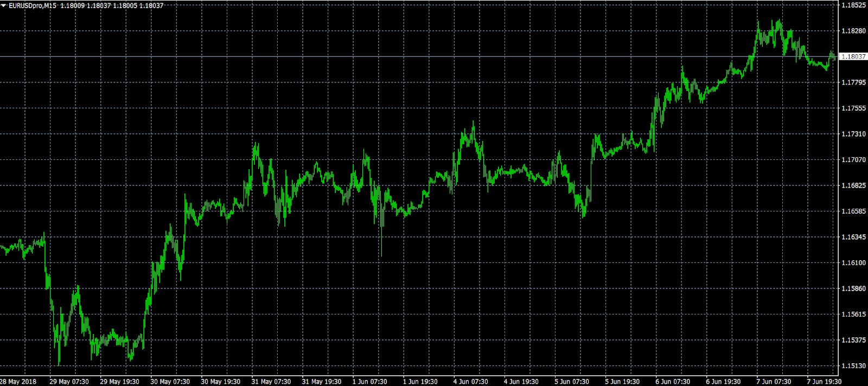Click the 1.16585 price scale label
Image resolution: width=868 pixels, height=386 pixels.
click(x=853, y=211)
